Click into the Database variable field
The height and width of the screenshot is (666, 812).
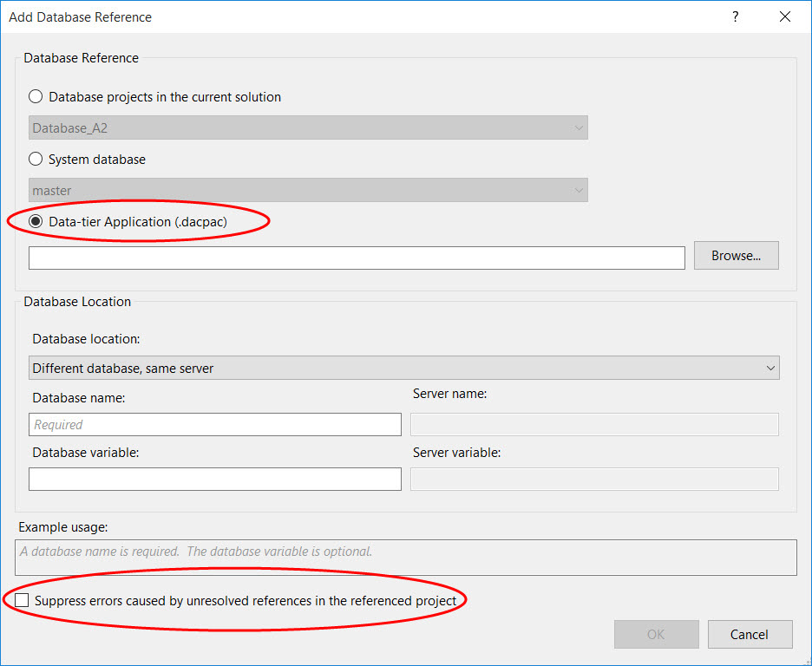point(214,479)
